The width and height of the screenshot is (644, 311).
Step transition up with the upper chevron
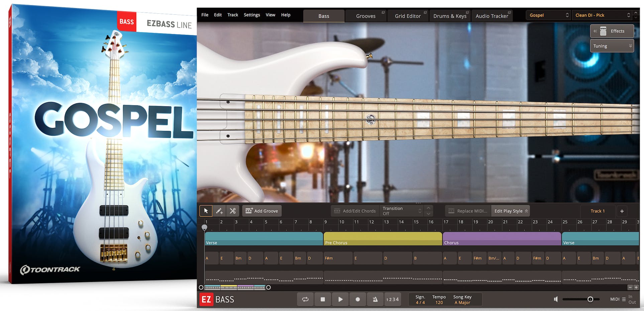[428, 208]
